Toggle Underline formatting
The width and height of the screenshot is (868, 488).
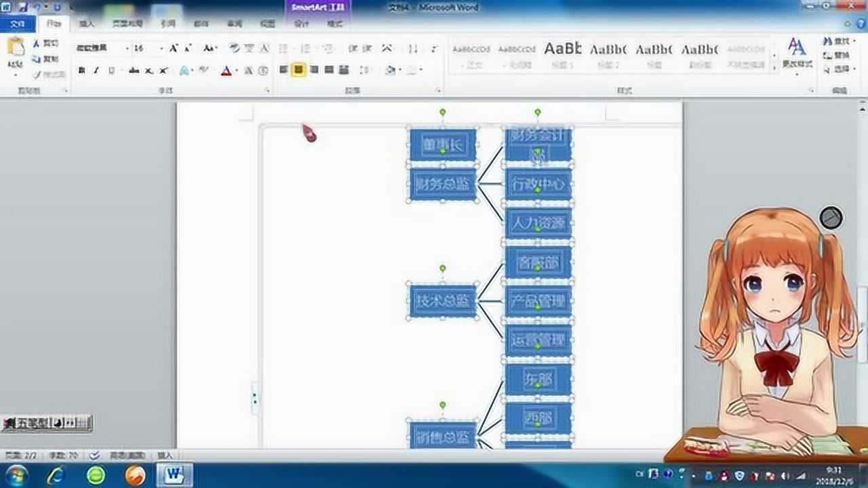click(x=111, y=70)
